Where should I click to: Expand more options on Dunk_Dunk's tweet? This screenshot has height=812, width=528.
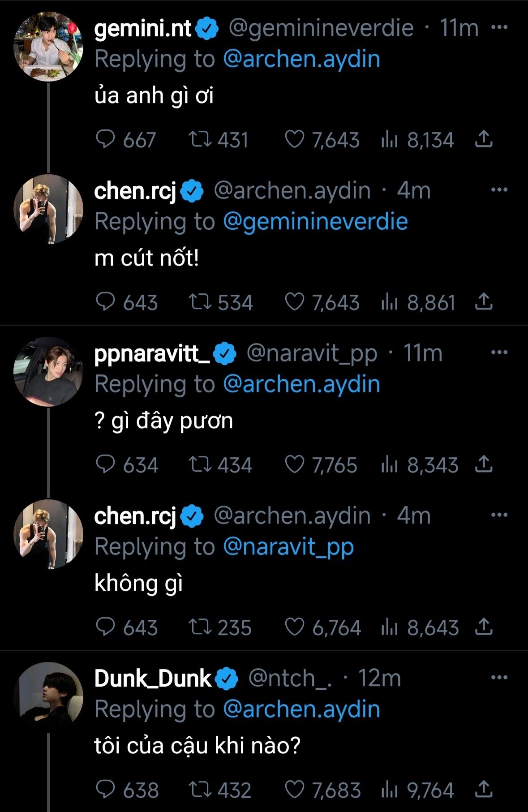point(499,678)
